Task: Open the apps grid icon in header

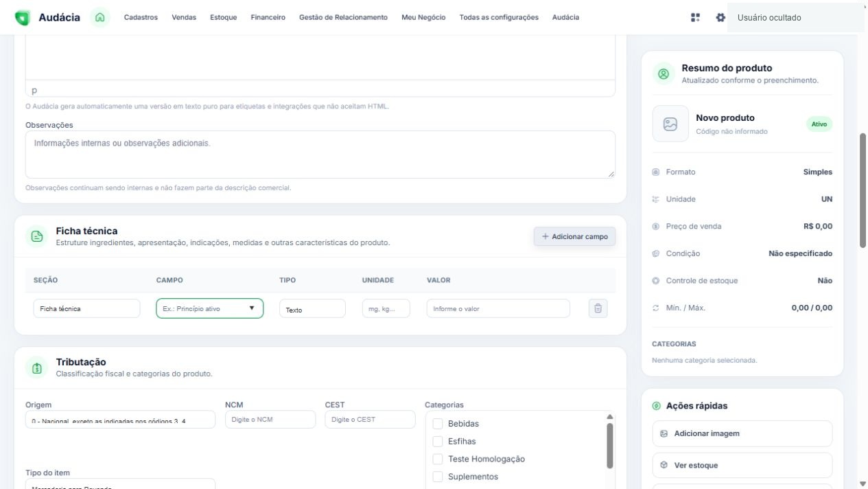Action: click(695, 18)
